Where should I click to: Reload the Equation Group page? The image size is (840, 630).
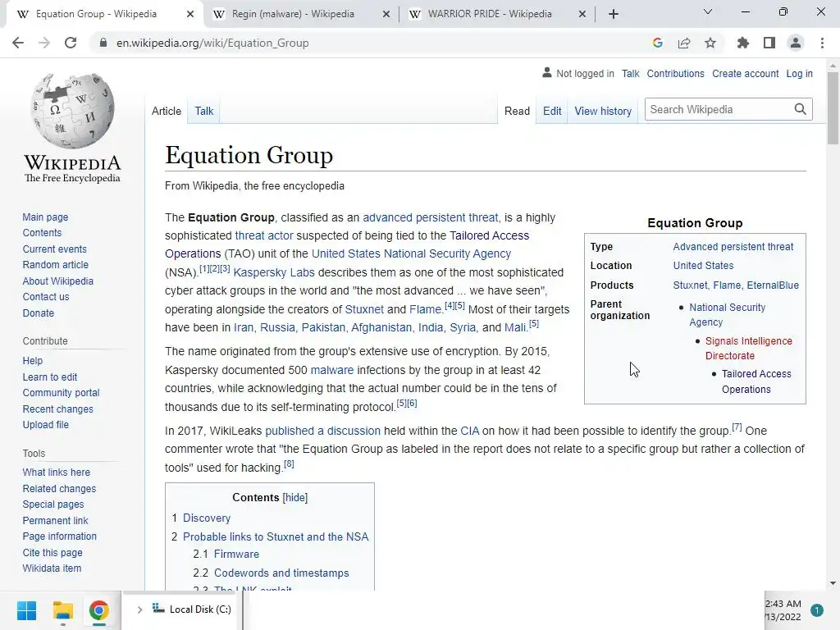pos(71,43)
